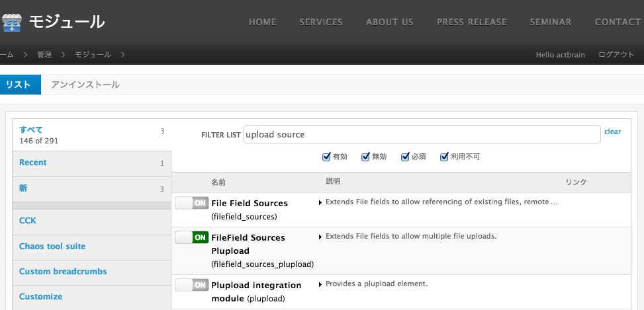Open PRESS RELEASE menu item
644x310 pixels.
pyautogui.click(x=471, y=22)
